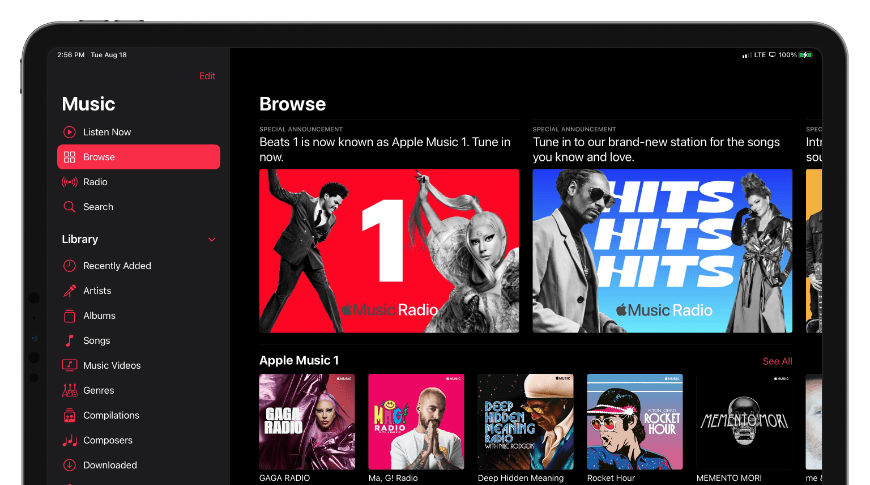Open Composers in Library

click(x=139, y=441)
